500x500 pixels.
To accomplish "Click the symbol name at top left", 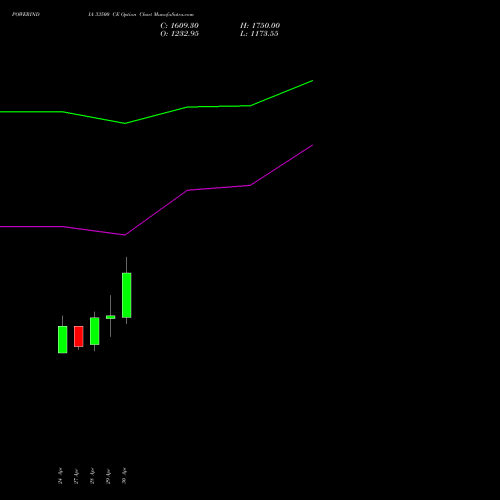I will coord(26,14).
